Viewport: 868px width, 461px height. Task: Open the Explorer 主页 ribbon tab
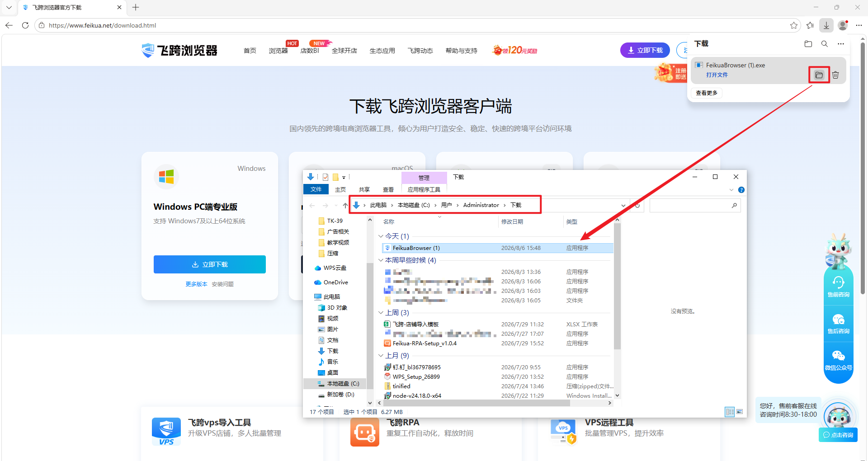pos(340,189)
